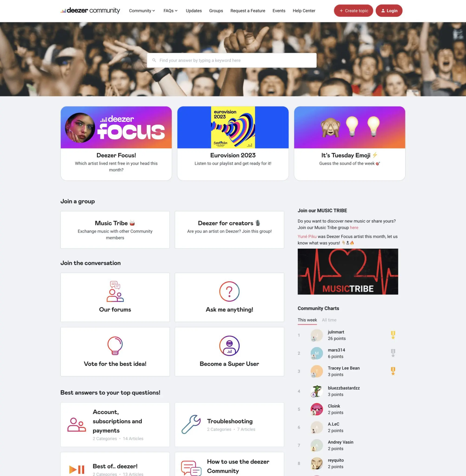
Task: Focus the keyword search input field
Action: pyautogui.click(x=231, y=60)
